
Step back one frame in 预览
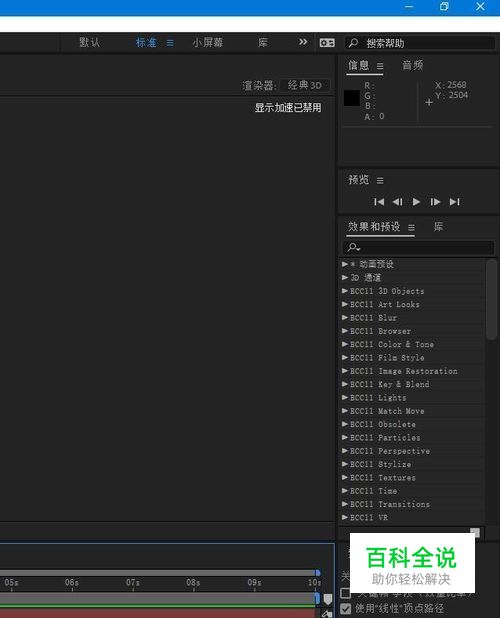398,202
